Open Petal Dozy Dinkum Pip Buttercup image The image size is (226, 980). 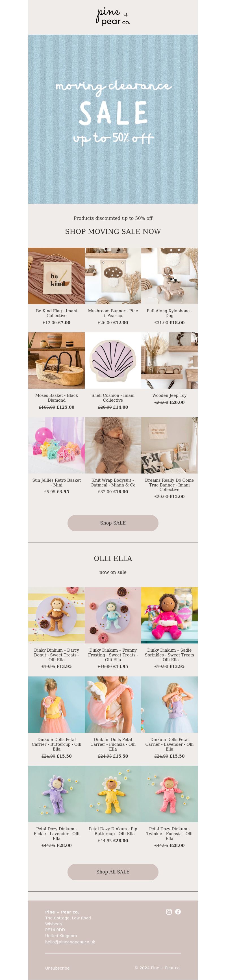(113, 794)
